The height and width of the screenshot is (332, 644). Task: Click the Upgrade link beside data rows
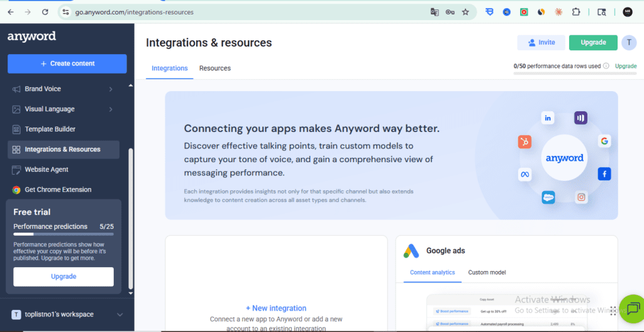[626, 66]
